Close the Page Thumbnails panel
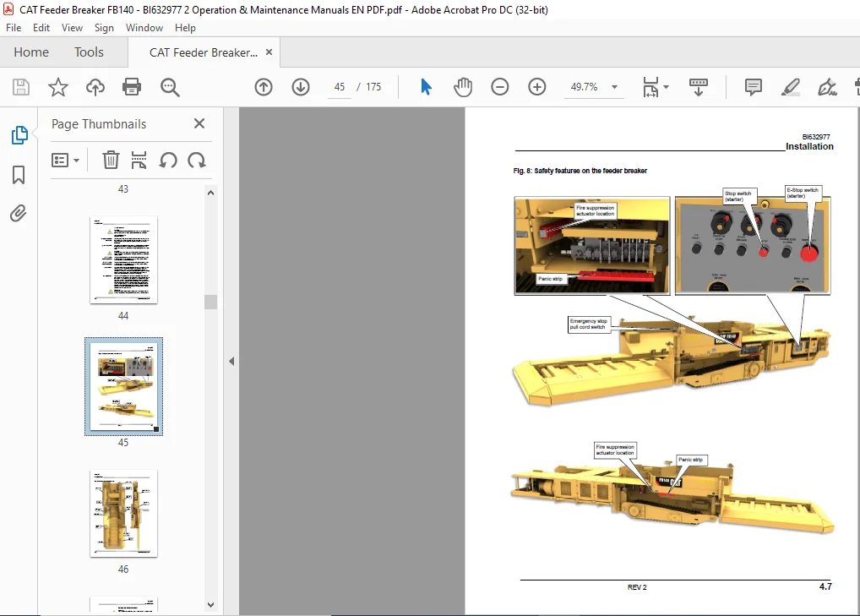 (199, 123)
